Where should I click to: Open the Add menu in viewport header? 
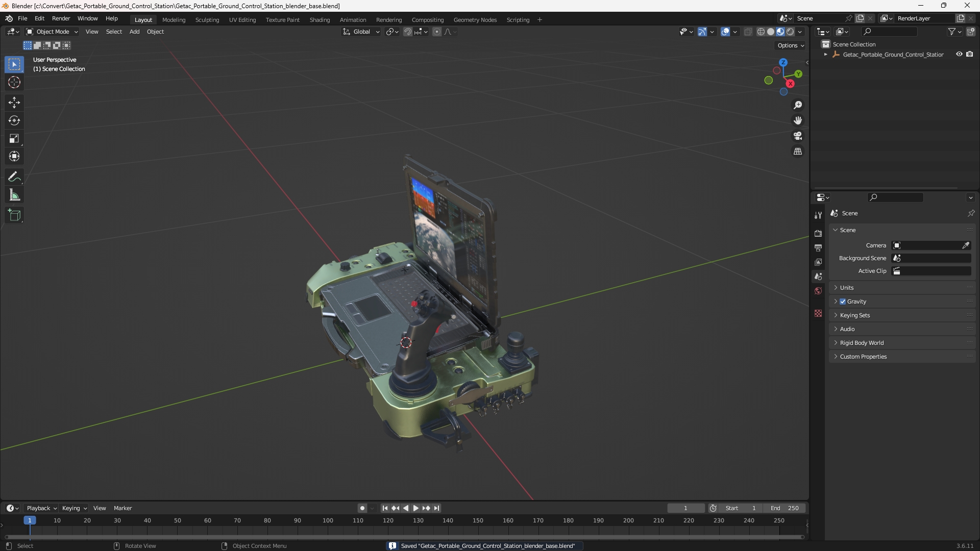pos(134,32)
